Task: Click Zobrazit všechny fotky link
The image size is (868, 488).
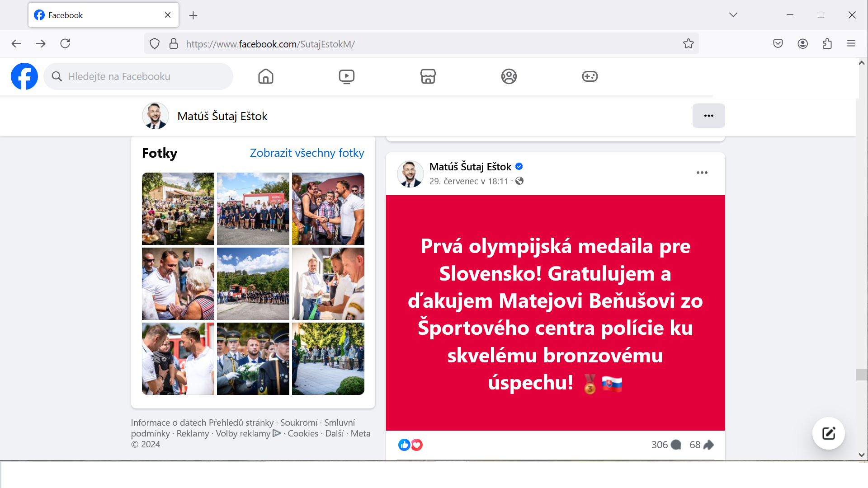Action: click(x=307, y=153)
